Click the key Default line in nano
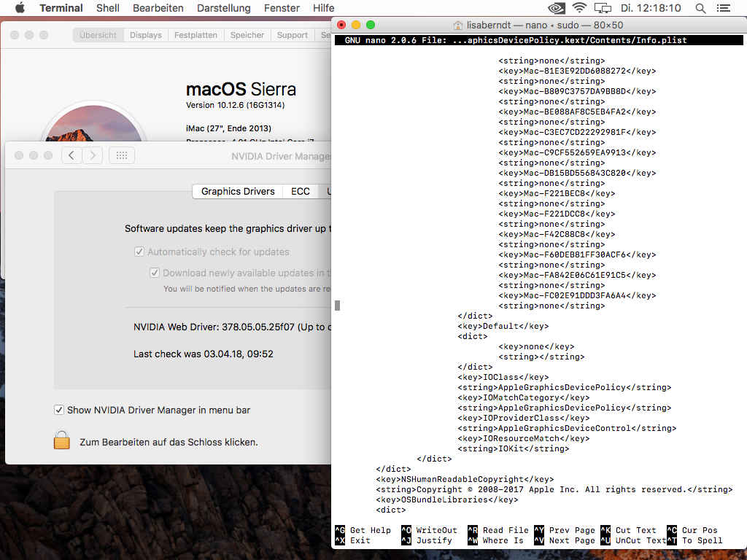 click(503, 326)
